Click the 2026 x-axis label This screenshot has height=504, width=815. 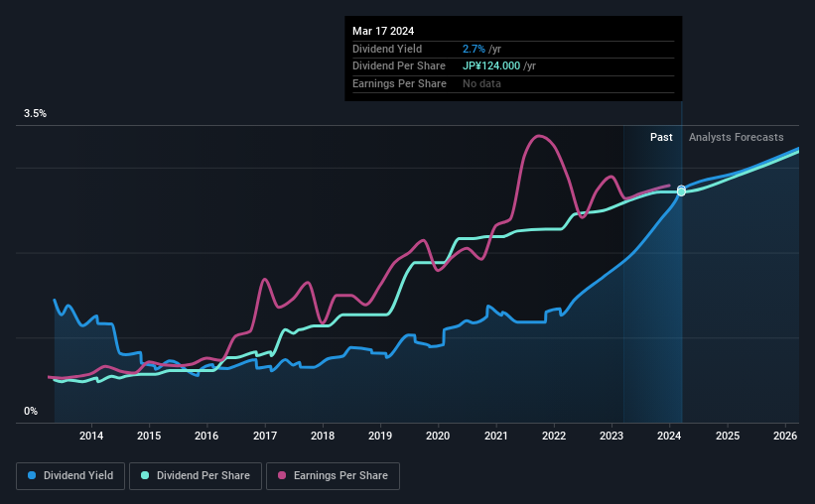point(785,436)
